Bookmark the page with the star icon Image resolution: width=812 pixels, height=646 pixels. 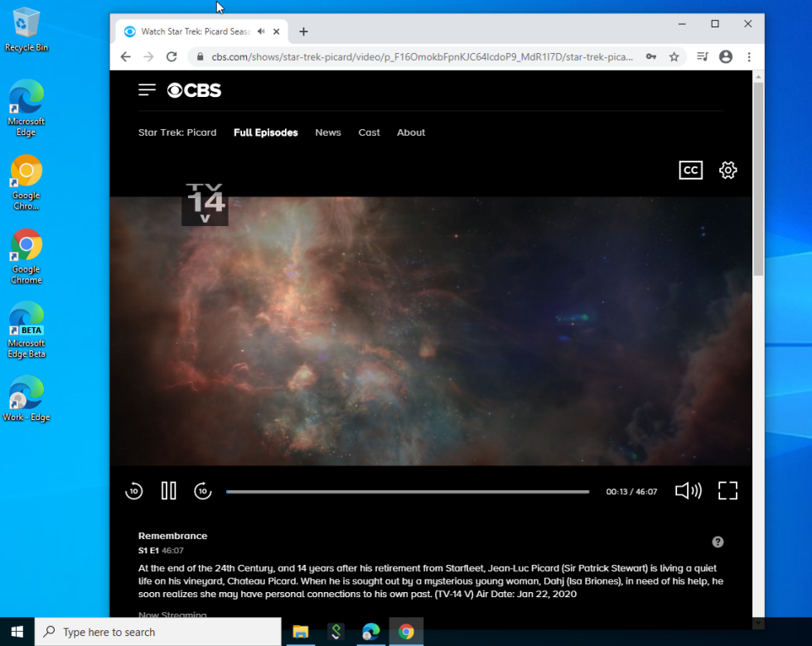coord(674,56)
